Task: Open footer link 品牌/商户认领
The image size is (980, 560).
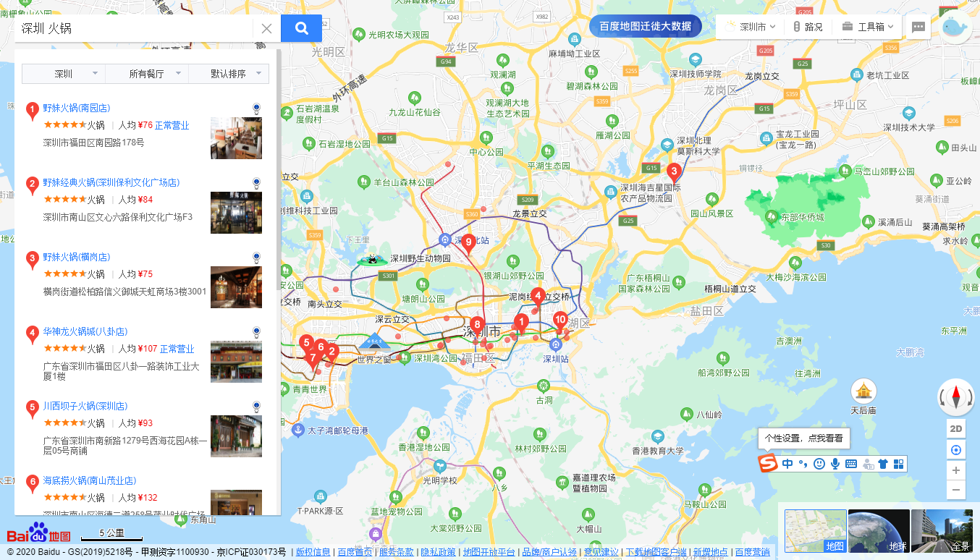Action: click(549, 552)
